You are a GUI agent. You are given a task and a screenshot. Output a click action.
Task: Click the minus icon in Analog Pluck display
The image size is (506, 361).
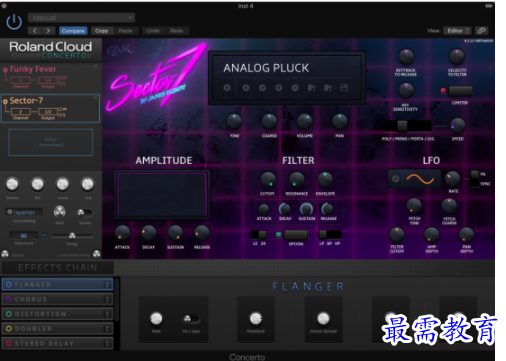pos(295,88)
